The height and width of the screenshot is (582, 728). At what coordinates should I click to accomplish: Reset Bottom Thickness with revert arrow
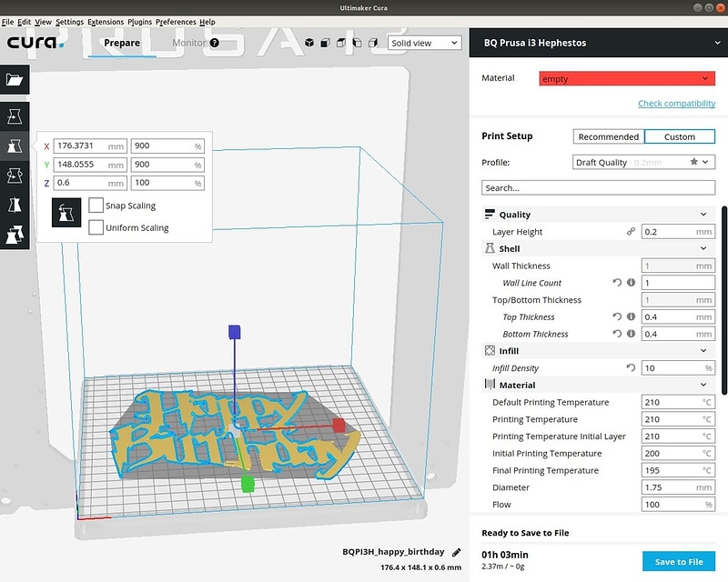pos(617,333)
